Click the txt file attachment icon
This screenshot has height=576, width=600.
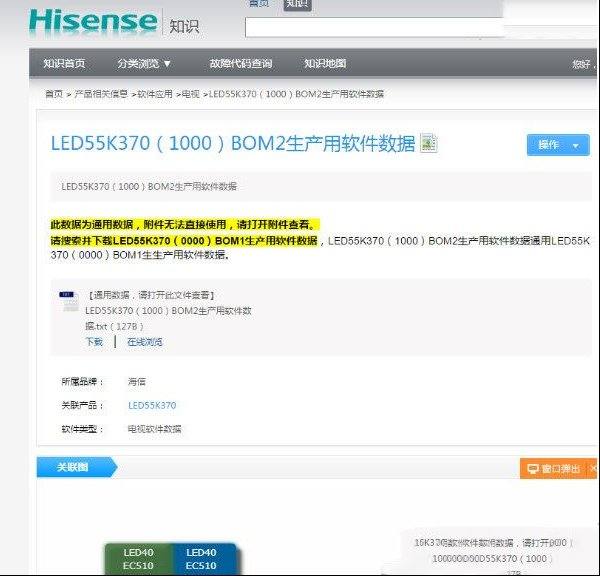click(69, 302)
